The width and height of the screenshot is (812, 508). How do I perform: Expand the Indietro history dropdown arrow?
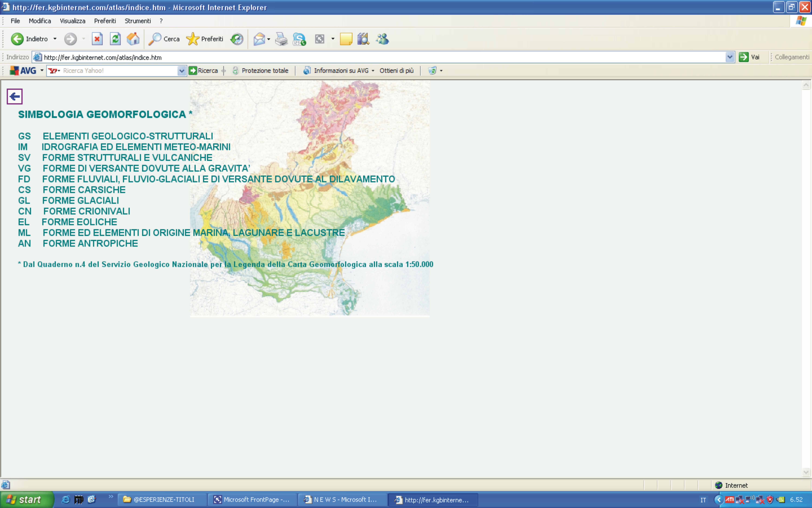pyautogui.click(x=55, y=39)
